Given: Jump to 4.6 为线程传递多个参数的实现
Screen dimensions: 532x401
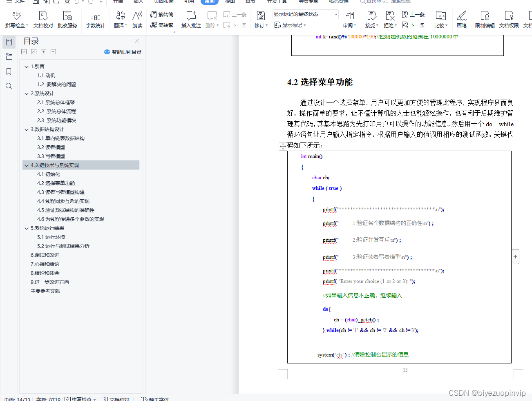Looking at the screenshot, I should point(71,219).
